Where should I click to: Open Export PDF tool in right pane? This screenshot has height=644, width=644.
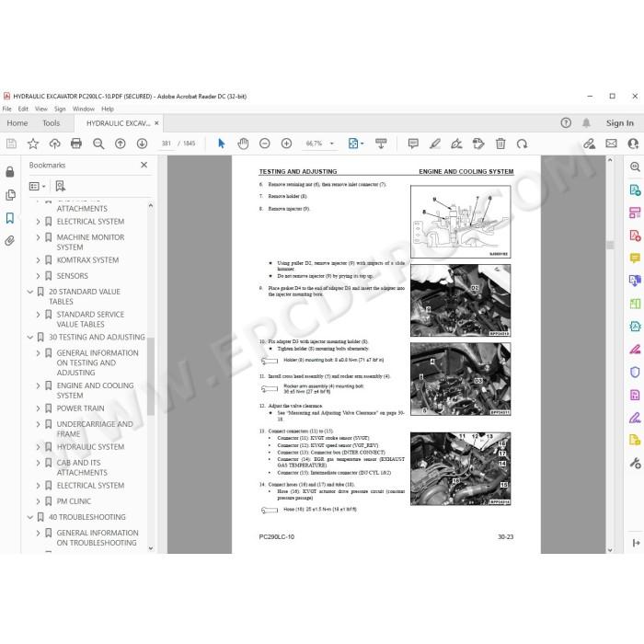click(x=635, y=190)
